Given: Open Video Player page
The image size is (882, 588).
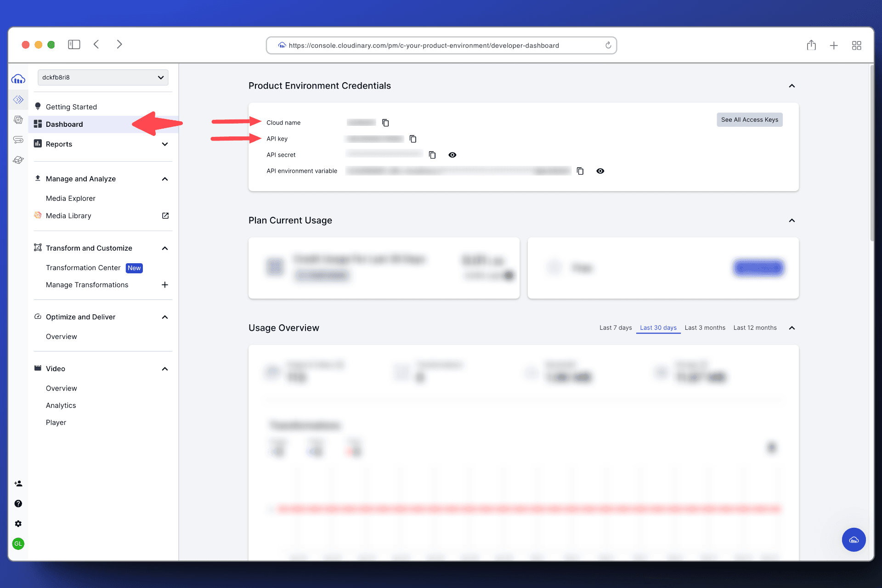Looking at the screenshot, I should coord(56,423).
